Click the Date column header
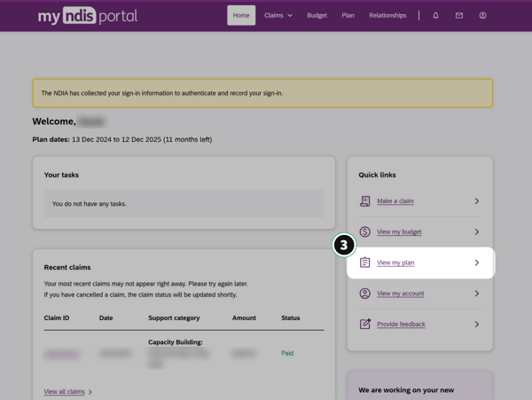The height and width of the screenshot is (400, 532). click(106, 318)
